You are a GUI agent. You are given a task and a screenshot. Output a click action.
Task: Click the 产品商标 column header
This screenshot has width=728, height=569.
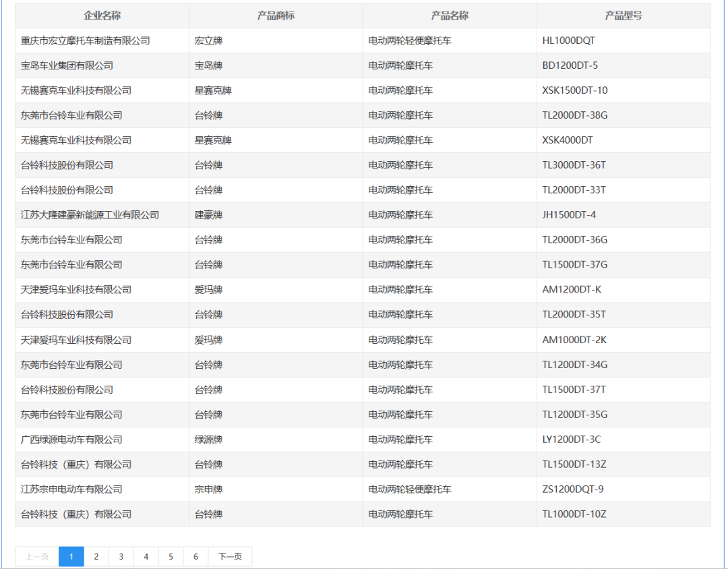[276, 16]
